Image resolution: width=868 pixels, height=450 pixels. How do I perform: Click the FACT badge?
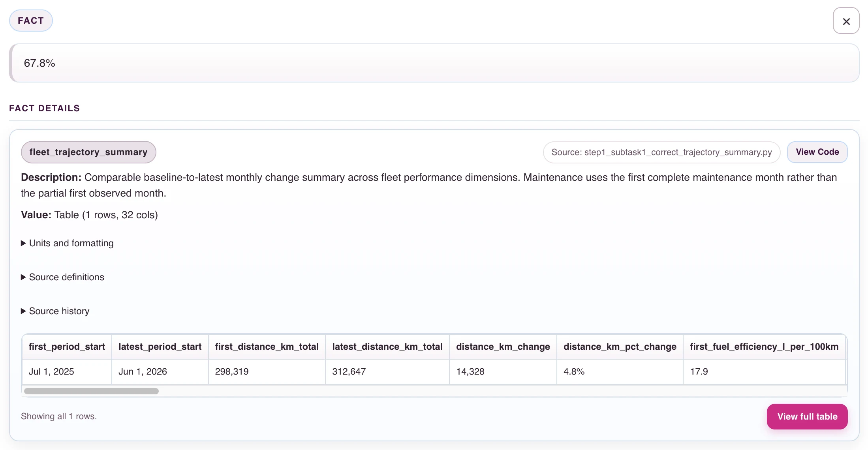coord(31,21)
